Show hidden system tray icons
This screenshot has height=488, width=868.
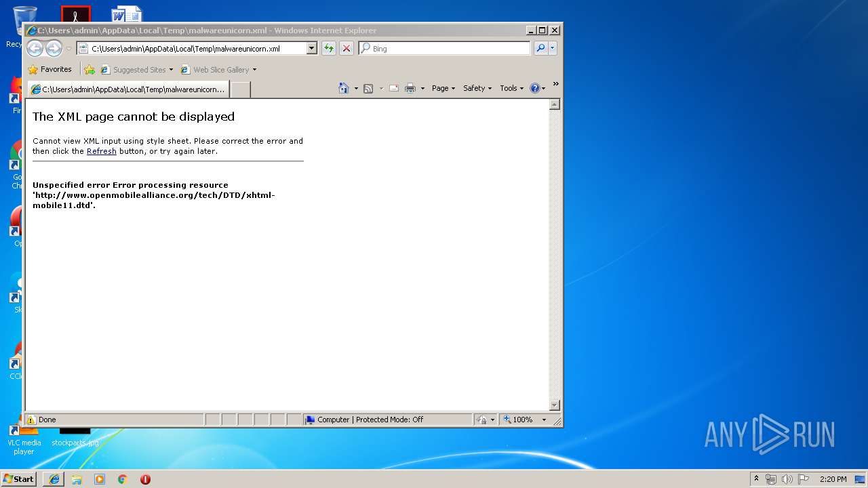(757, 479)
